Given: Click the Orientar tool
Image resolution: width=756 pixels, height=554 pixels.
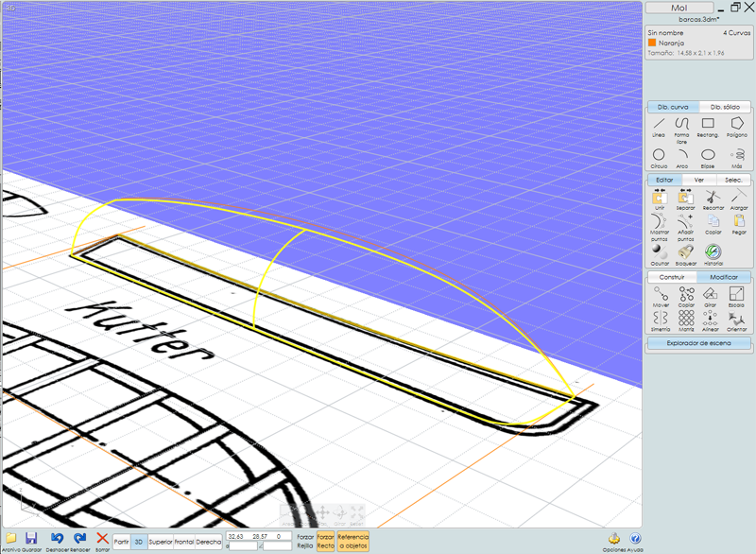Looking at the screenshot, I should pos(736,320).
